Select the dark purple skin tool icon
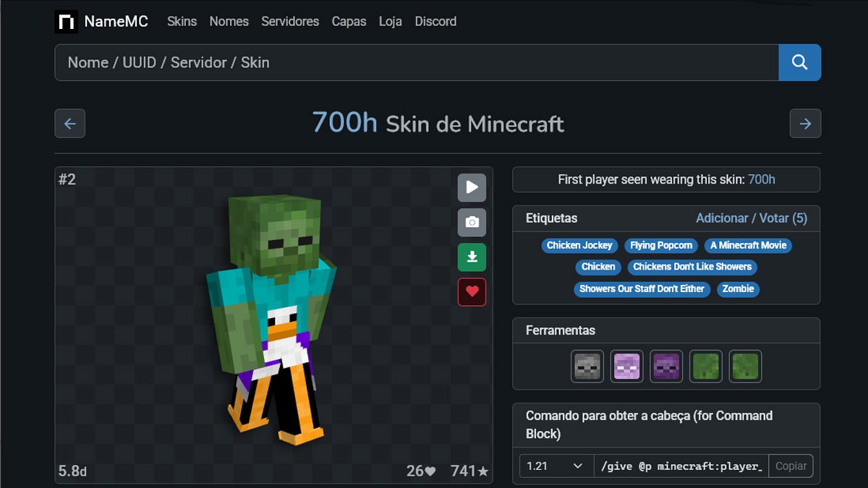 pos(666,367)
